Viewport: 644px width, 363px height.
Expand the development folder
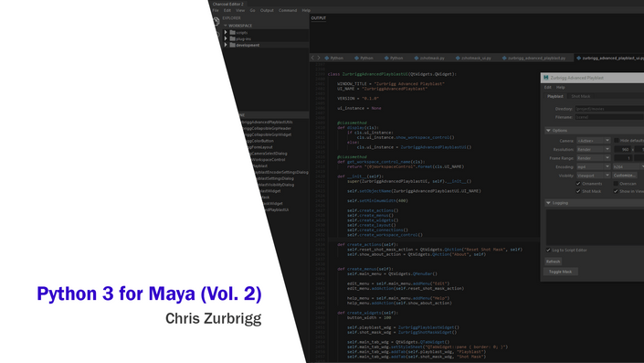click(226, 45)
